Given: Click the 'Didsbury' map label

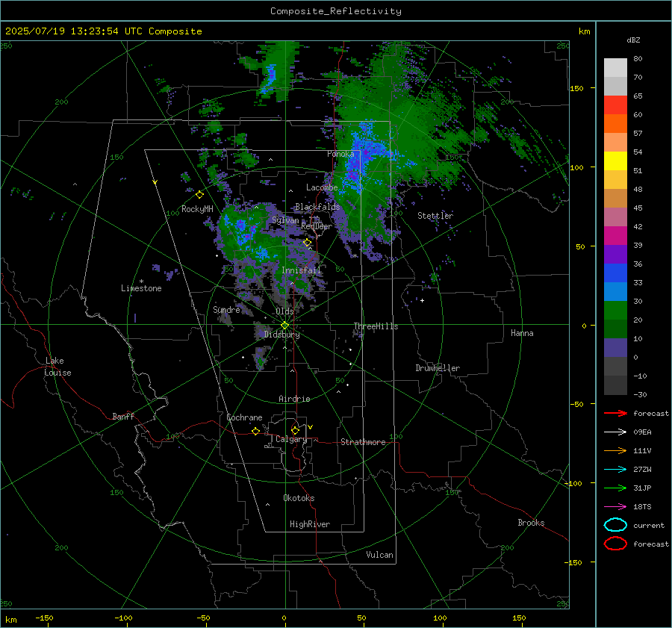Looking at the screenshot, I should [281, 335].
